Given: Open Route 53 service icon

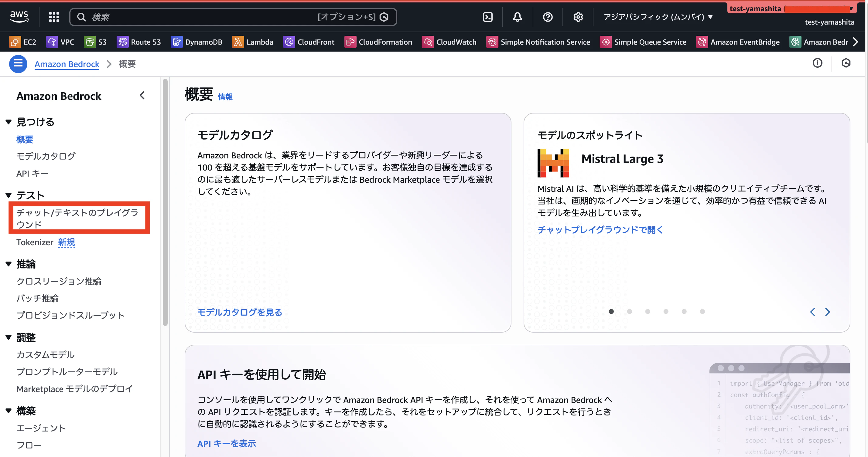Looking at the screenshot, I should point(138,42).
